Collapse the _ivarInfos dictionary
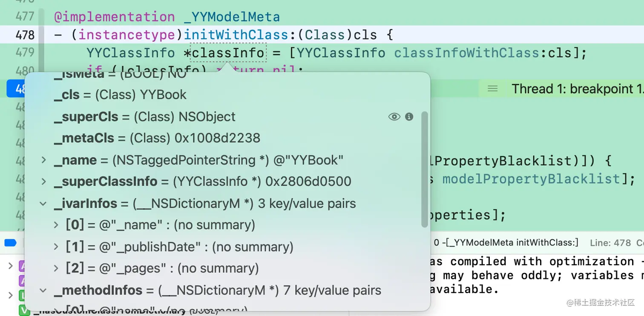Viewport: 644px width, 316px height. (x=43, y=204)
